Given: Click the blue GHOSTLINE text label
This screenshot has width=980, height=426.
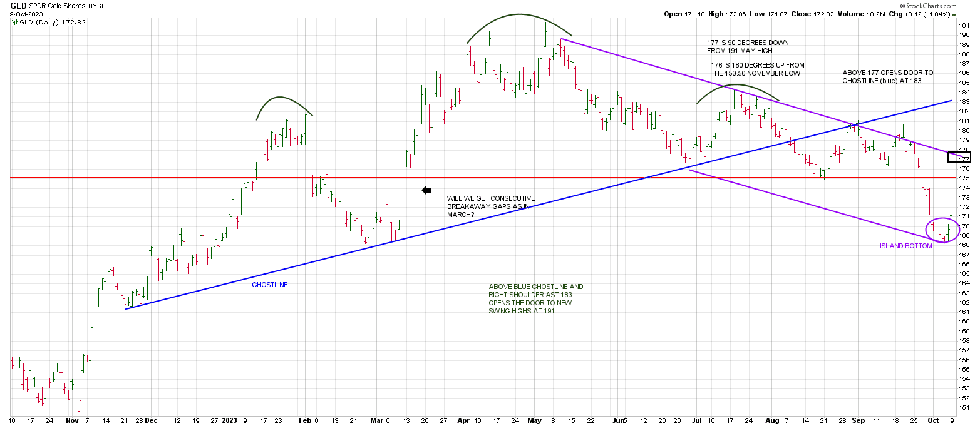Looking at the screenshot, I should (270, 285).
